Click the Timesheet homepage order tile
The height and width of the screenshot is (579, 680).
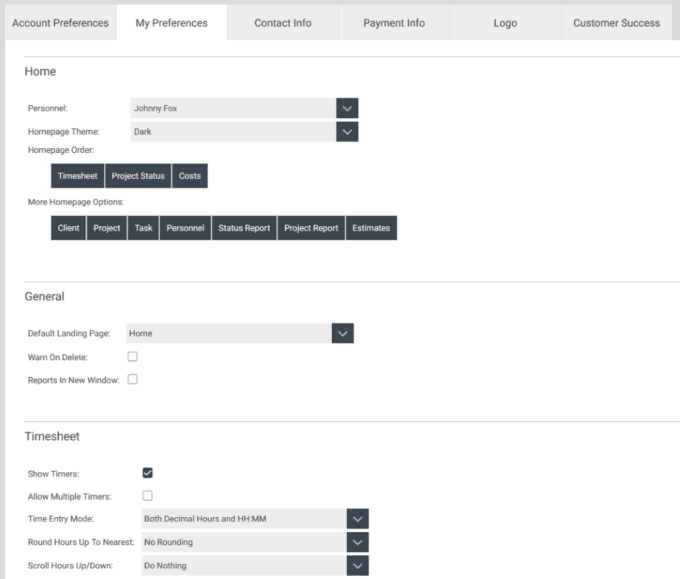click(x=78, y=176)
